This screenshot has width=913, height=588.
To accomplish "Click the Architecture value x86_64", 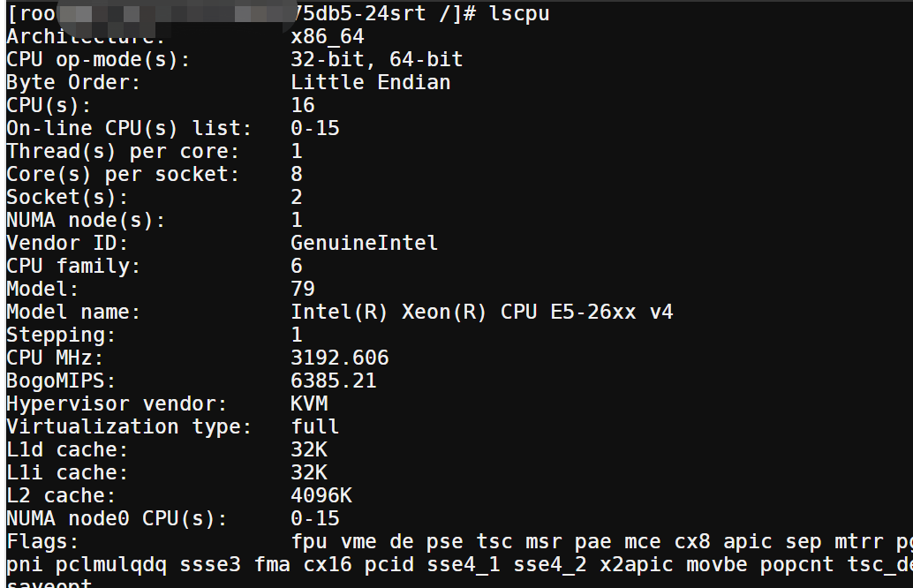I will (x=328, y=37).
